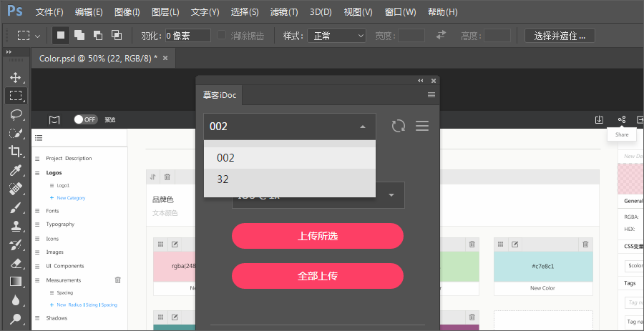The height and width of the screenshot is (331, 644).
Task: Click the Subtract from Selection icon
Action: (98, 36)
